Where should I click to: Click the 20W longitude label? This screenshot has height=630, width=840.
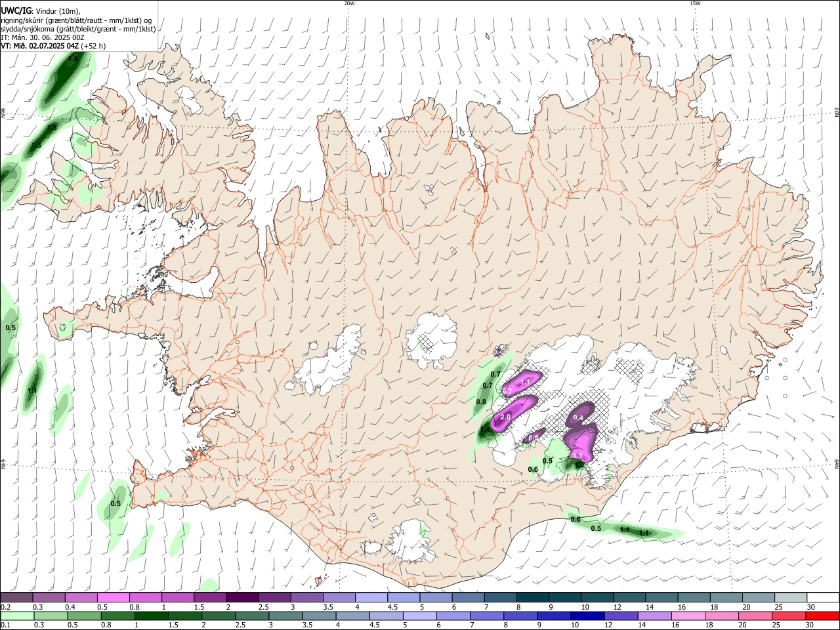click(x=349, y=3)
